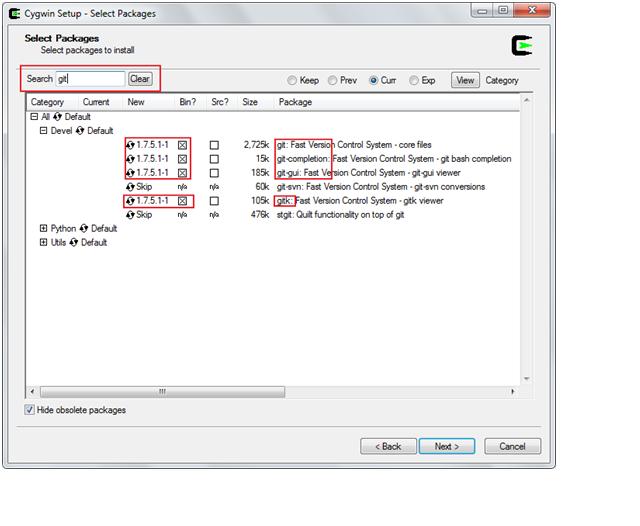The width and height of the screenshot is (640, 526).
Task: Enable the Src checkbox for git-completion
Action: pos(214,159)
